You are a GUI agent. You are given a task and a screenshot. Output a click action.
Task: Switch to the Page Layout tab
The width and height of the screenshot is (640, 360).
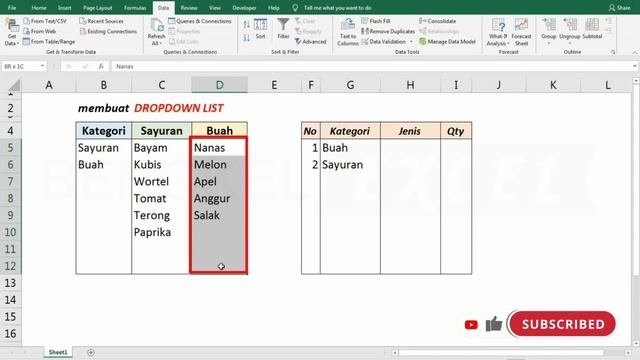click(x=98, y=8)
